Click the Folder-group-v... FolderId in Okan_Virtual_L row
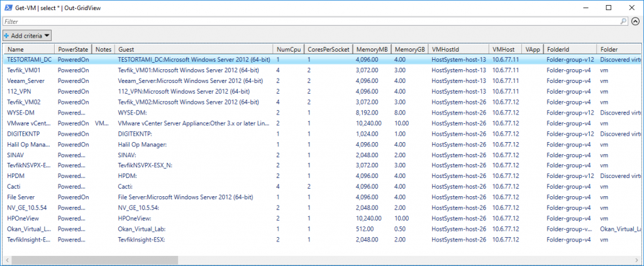The width and height of the screenshot is (644, 266). coord(569,229)
